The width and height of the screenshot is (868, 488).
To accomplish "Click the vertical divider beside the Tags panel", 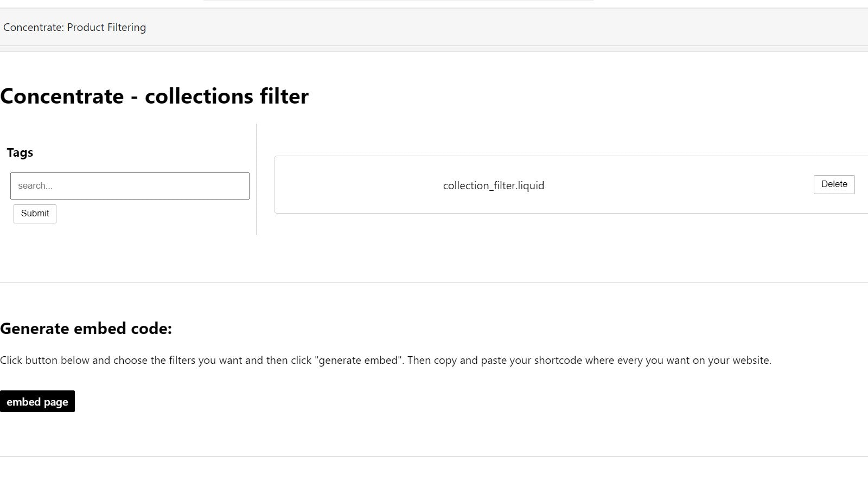I will tap(256, 179).
